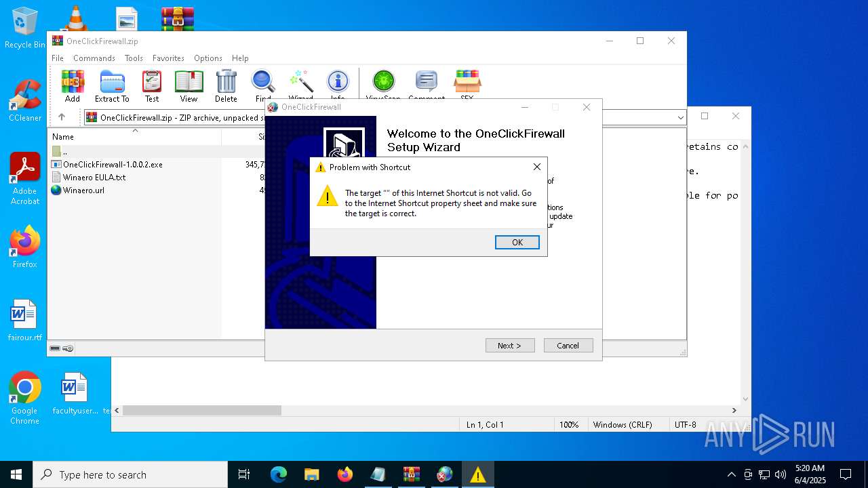Open the Help menu in WinRAR

point(240,58)
